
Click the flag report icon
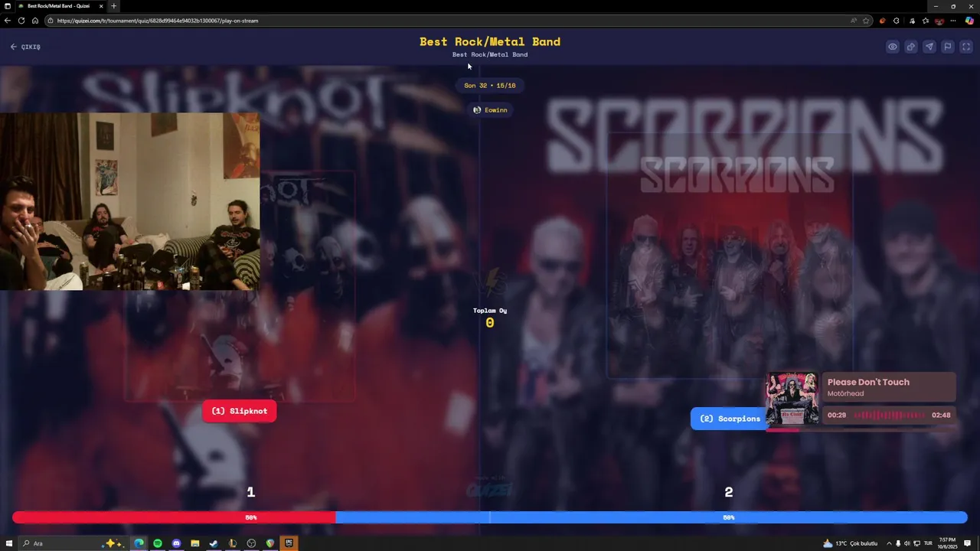click(x=948, y=47)
